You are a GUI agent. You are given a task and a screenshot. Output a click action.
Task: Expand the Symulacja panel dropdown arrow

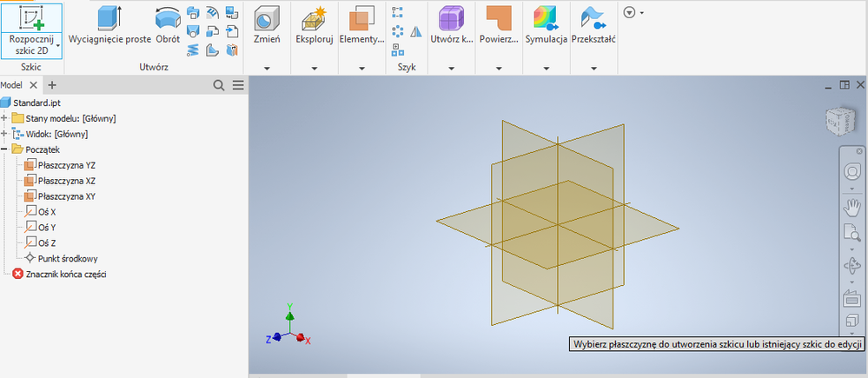pyautogui.click(x=547, y=69)
